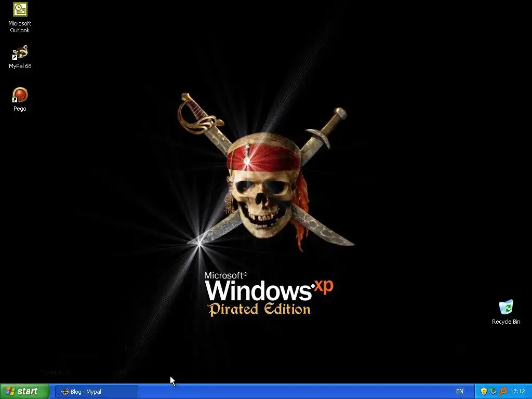Click the orange magnifier tray icon

502,391
